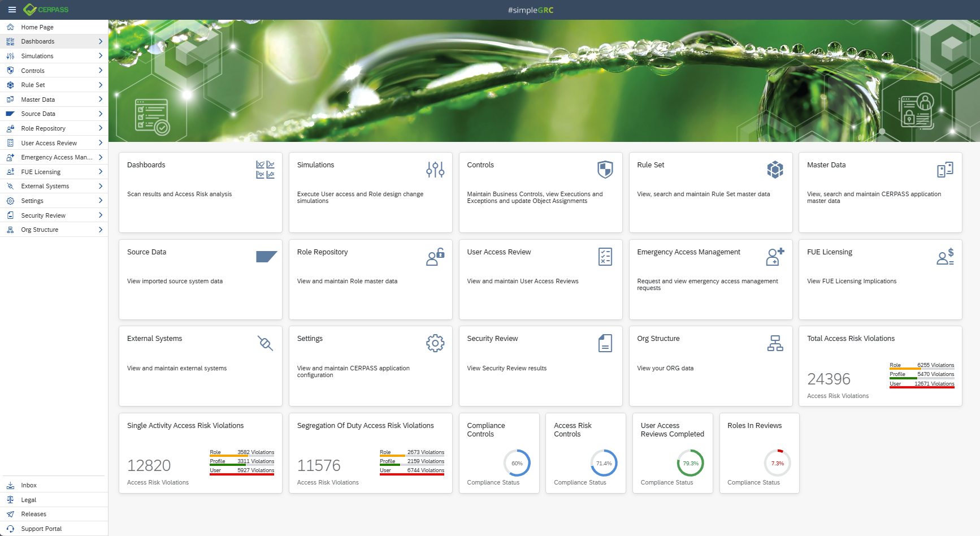Open Single Activity Access Risk Violations title
Viewport: 980px width, 536px height.
pos(185,426)
